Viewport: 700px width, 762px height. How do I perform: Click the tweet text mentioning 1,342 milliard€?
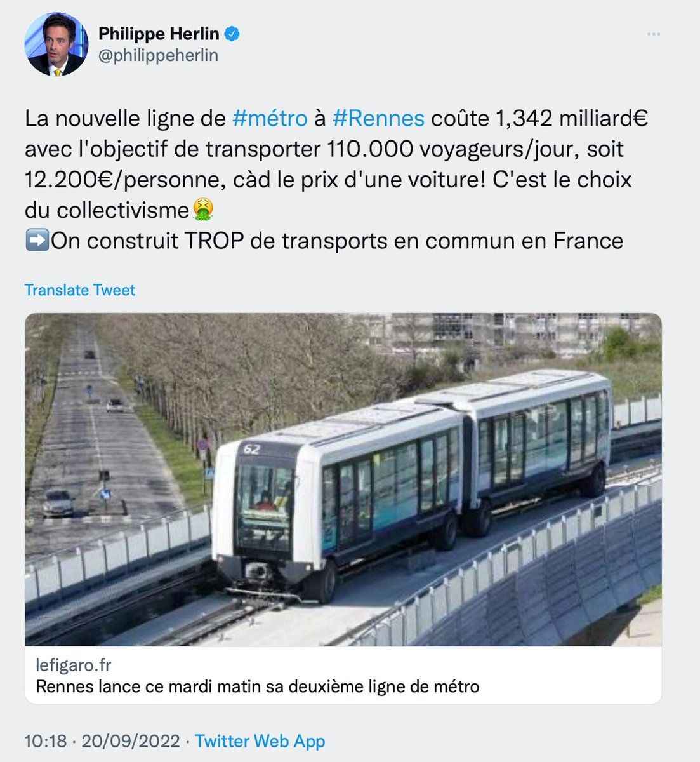539,119
